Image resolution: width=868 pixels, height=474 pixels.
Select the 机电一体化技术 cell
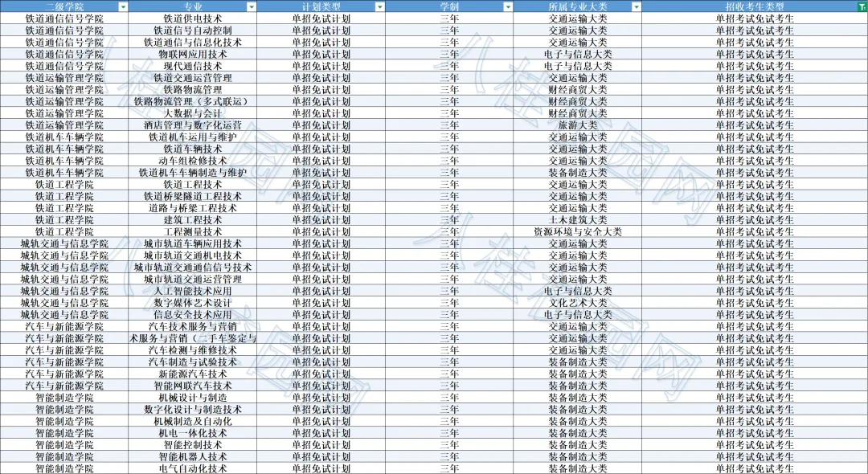[x=193, y=433]
